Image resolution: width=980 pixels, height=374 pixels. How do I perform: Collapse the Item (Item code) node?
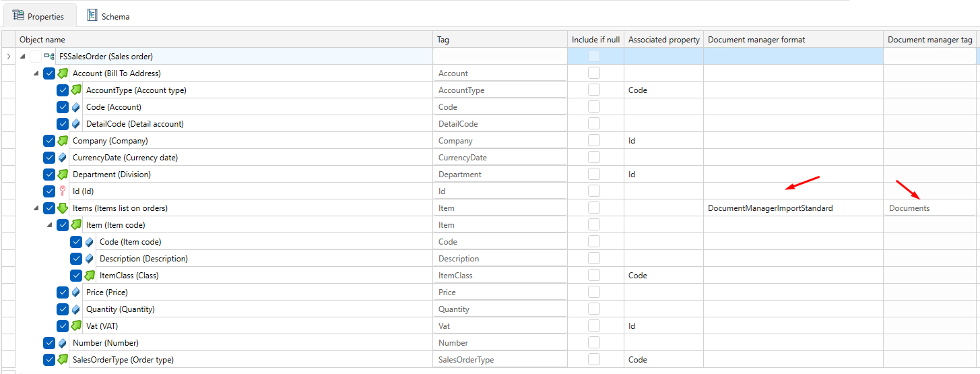point(49,225)
